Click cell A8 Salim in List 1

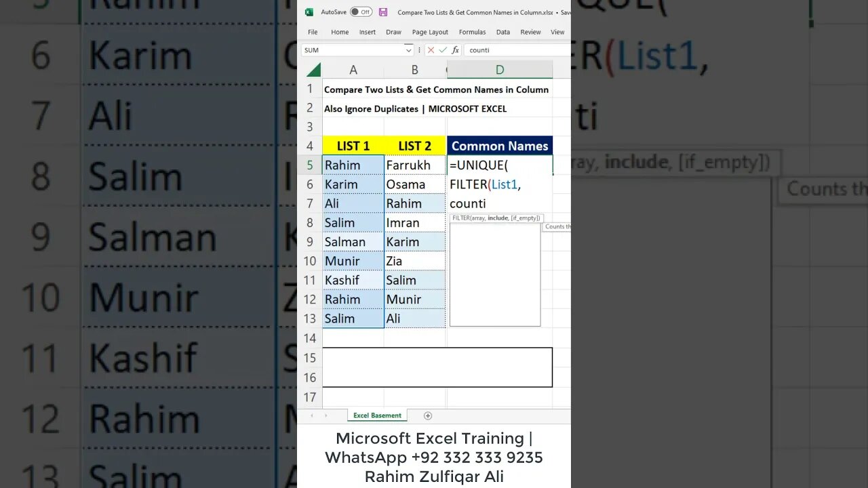pos(353,222)
